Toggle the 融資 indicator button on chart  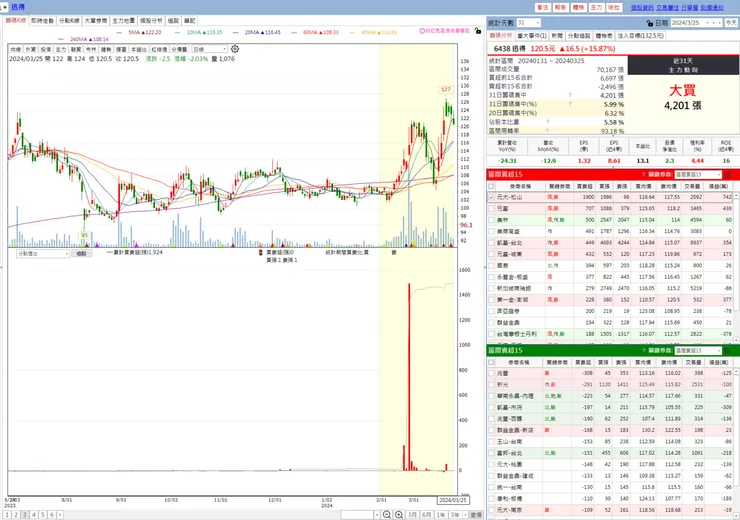(76, 49)
